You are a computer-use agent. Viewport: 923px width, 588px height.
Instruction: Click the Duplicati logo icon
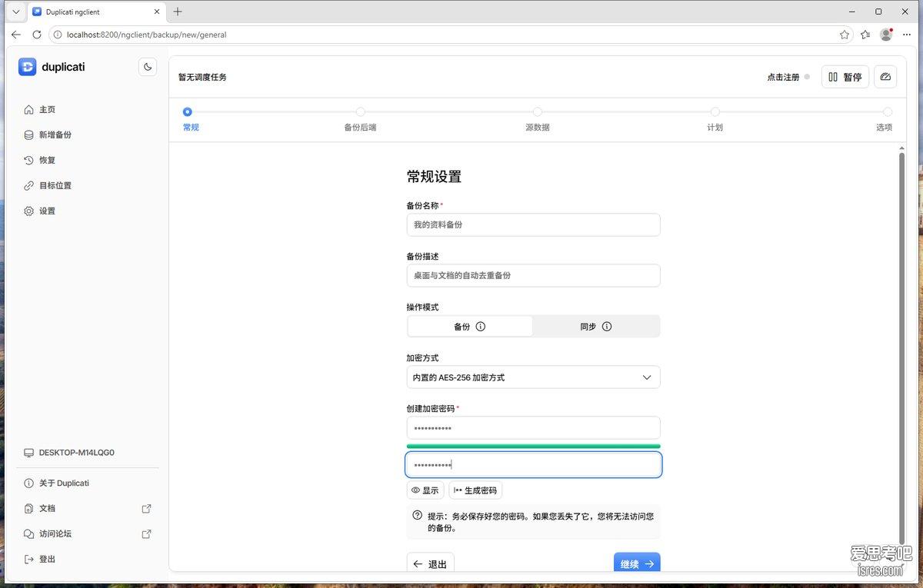point(27,67)
